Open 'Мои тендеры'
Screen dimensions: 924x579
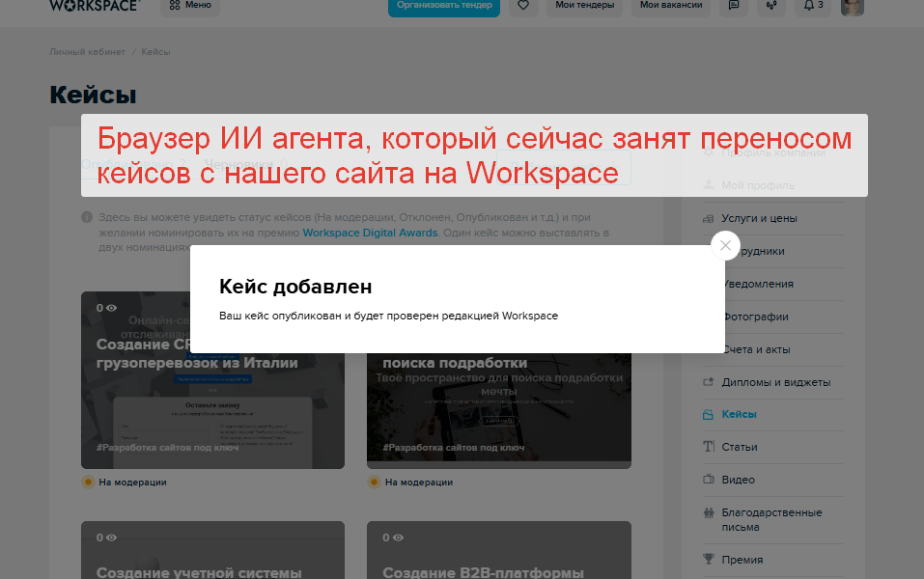point(584,5)
